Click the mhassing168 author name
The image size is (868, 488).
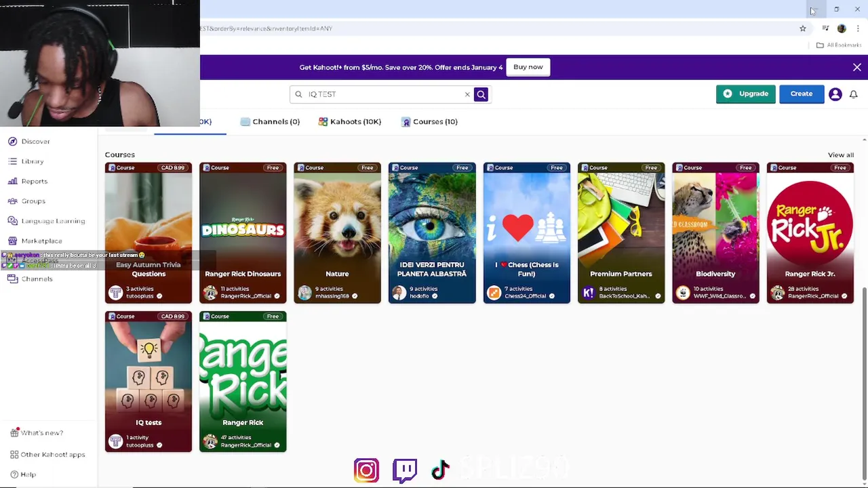332,296
